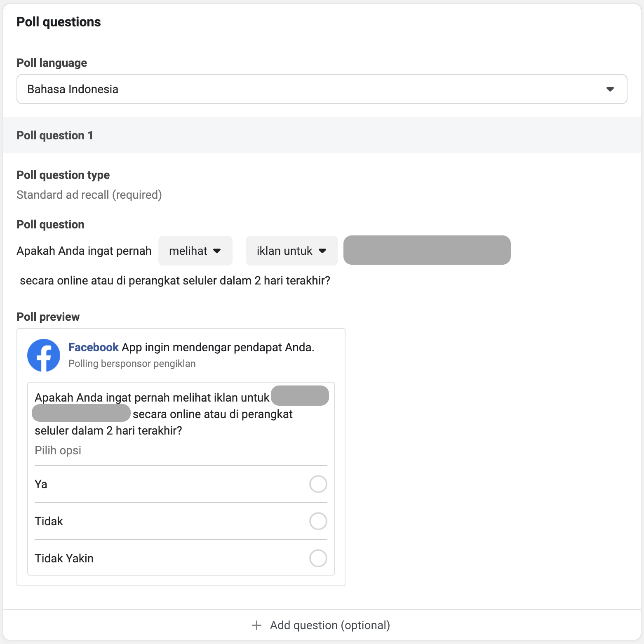
Task: Click the arrow next to melihat
Action: (217, 251)
